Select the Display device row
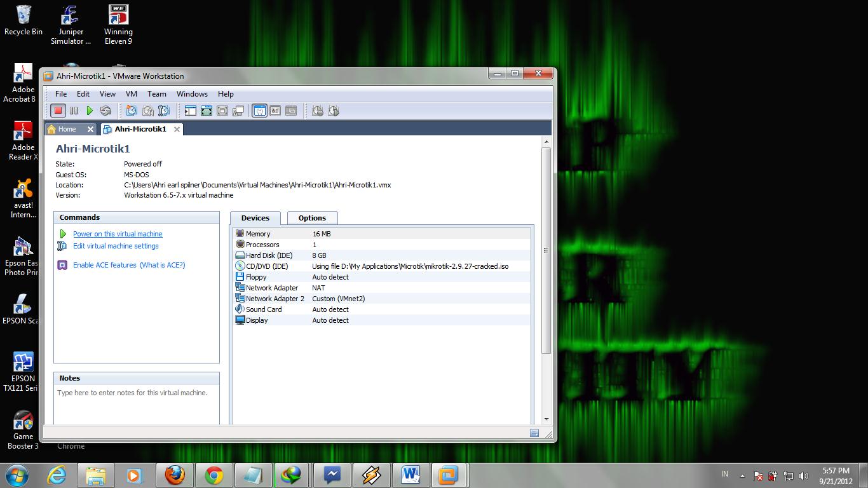Screen dimensions: 868x488 (x=382, y=320)
